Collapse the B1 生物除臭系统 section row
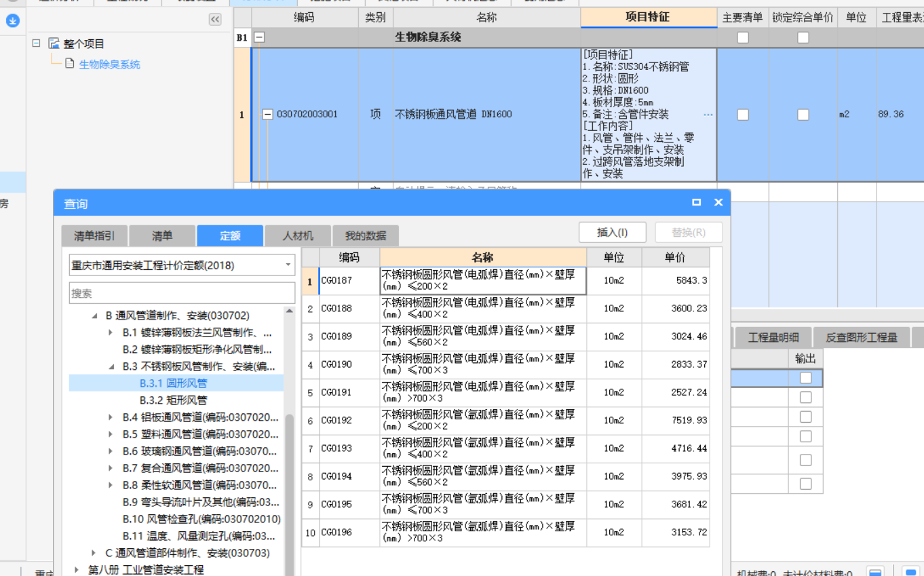This screenshot has width=924, height=576. pos(259,37)
